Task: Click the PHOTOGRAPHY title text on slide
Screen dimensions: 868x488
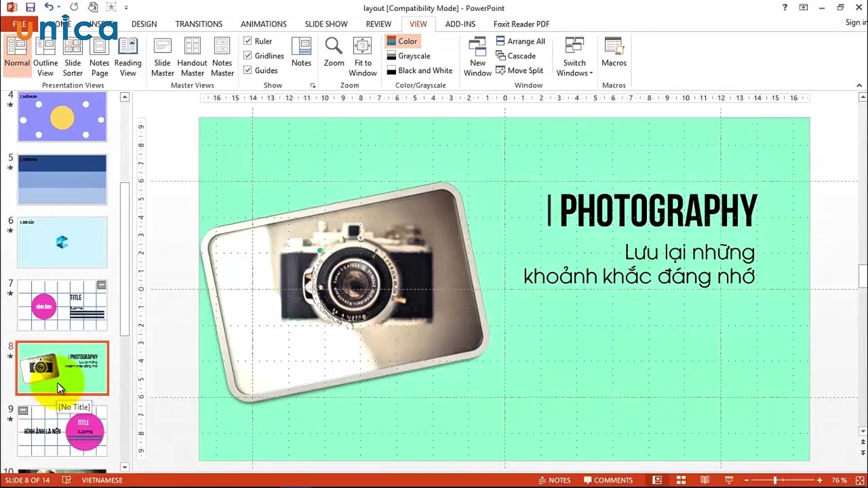Action: pyautogui.click(x=658, y=211)
